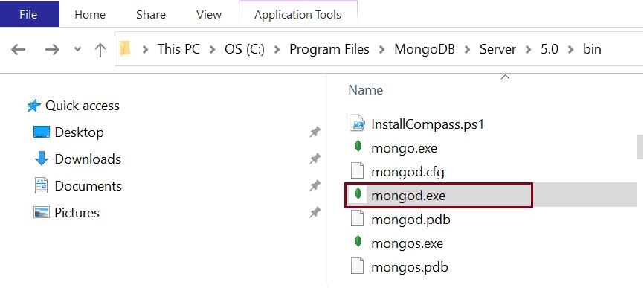Select the mongod.pdb file

coord(410,220)
